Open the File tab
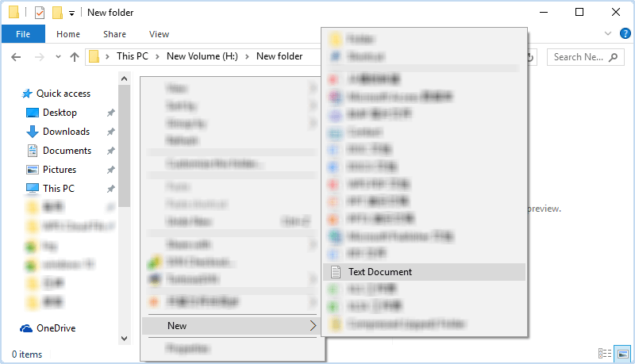 (23, 34)
